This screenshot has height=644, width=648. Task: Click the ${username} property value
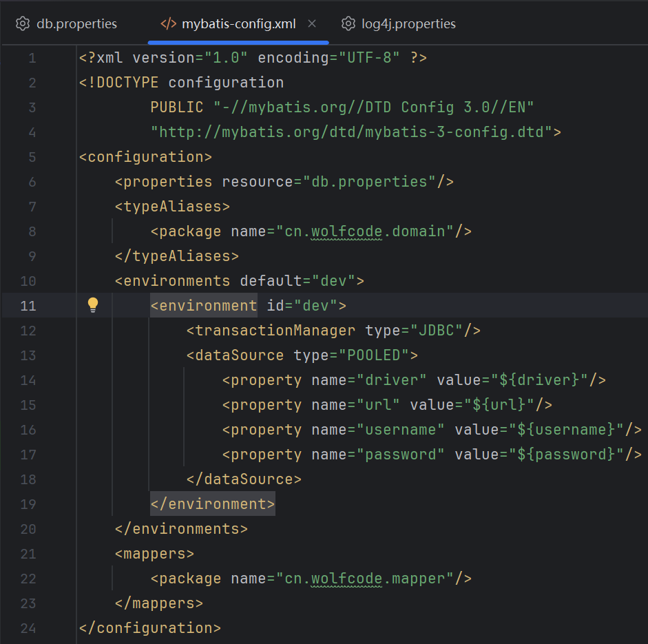[x=566, y=430]
